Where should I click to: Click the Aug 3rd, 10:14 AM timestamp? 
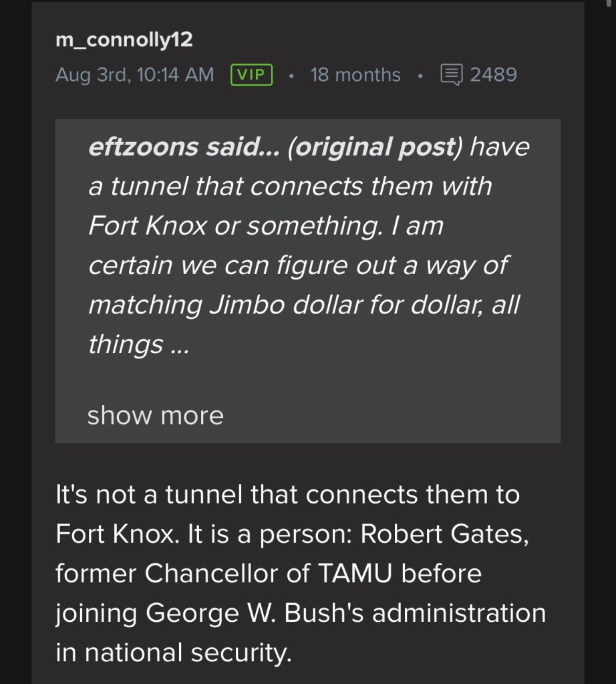pos(135,74)
